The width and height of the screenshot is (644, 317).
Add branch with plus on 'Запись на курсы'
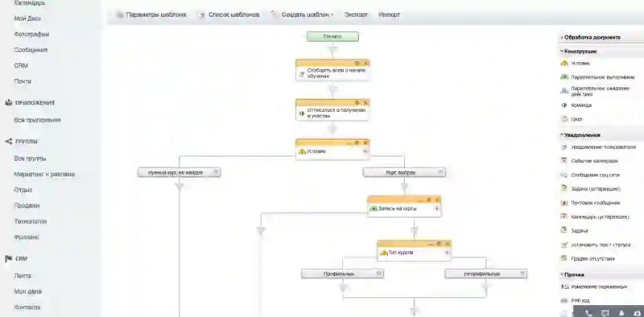tap(436, 208)
